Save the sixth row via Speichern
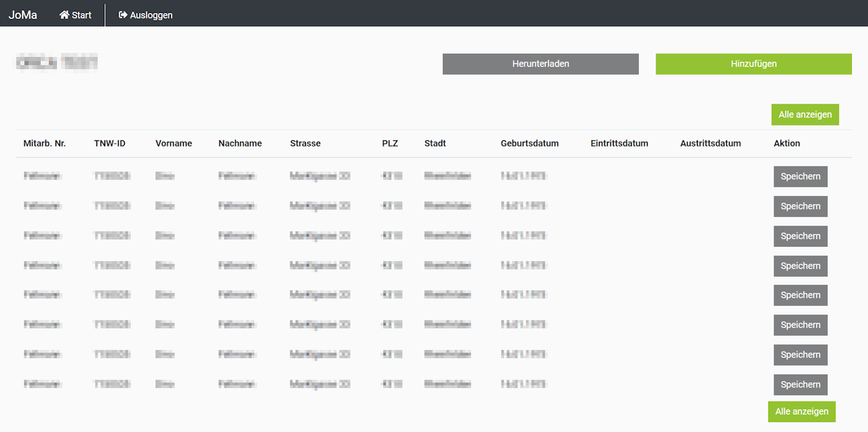Viewport: 868px width, 432px height. click(x=800, y=325)
